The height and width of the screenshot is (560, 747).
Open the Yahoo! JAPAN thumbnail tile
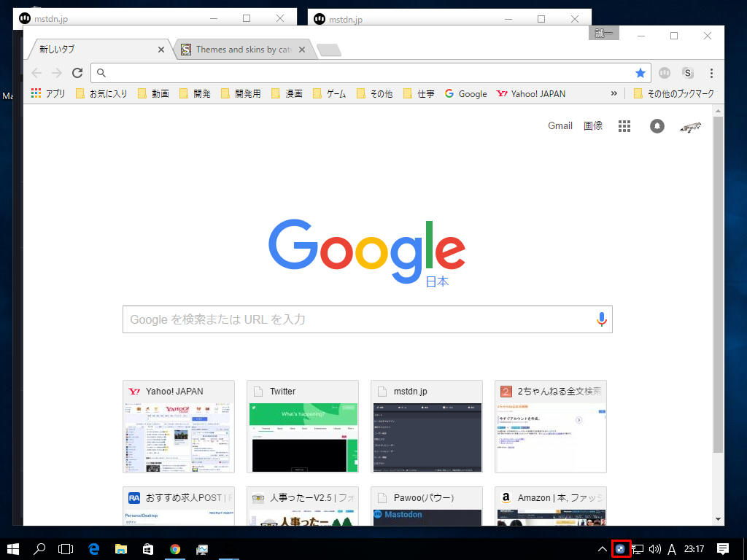click(179, 426)
